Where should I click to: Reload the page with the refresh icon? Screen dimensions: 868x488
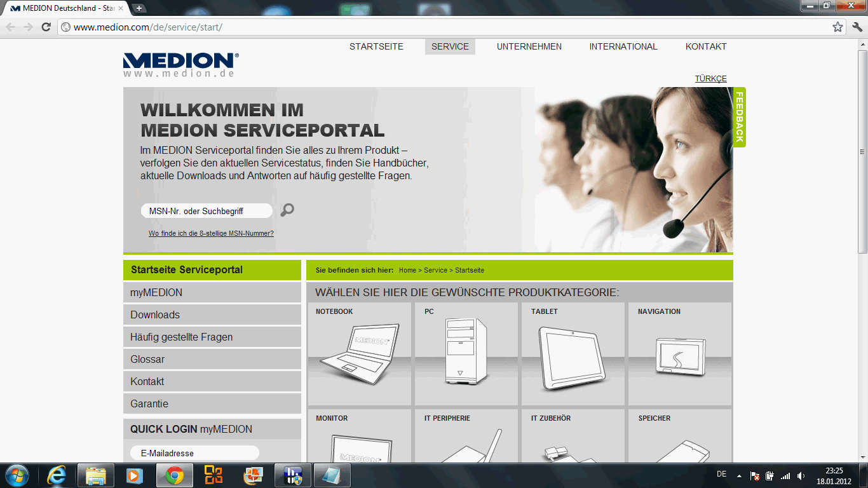(x=46, y=27)
